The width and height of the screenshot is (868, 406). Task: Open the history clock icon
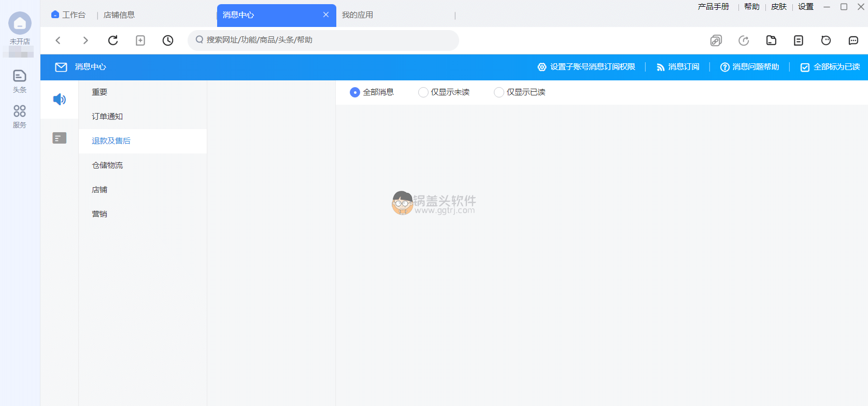pos(168,40)
